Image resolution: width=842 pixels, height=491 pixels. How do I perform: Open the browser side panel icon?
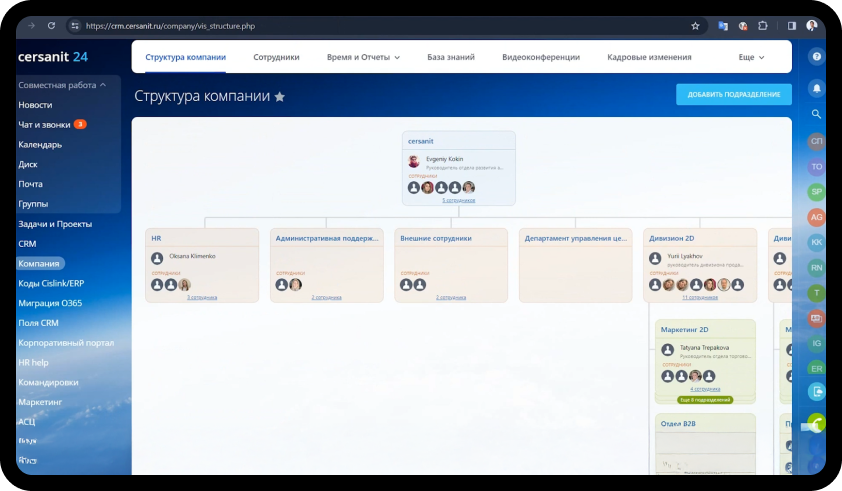[791, 26]
